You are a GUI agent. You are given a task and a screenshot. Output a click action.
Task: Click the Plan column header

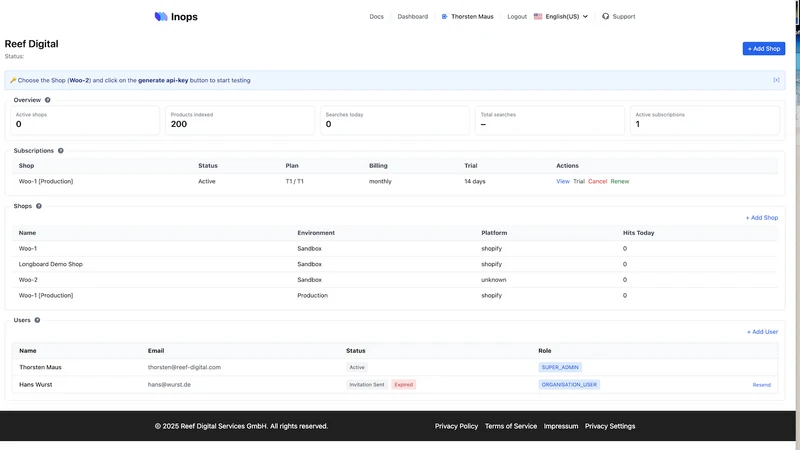(292, 166)
